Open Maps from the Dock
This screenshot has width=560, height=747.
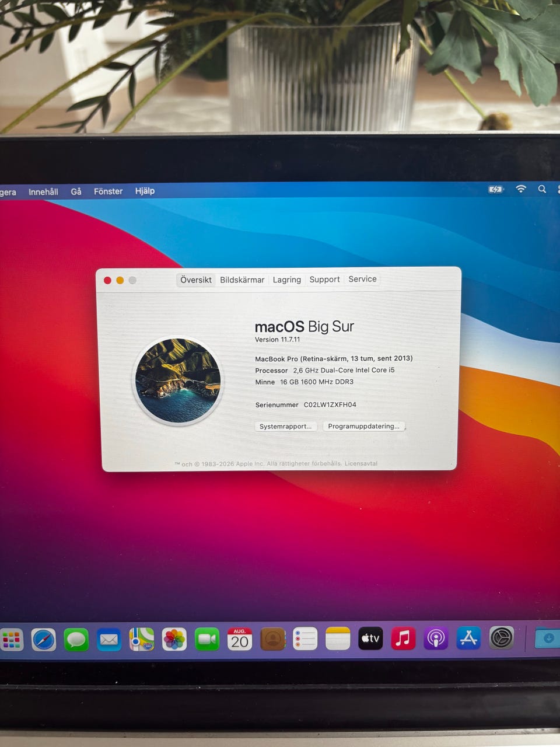point(142,640)
